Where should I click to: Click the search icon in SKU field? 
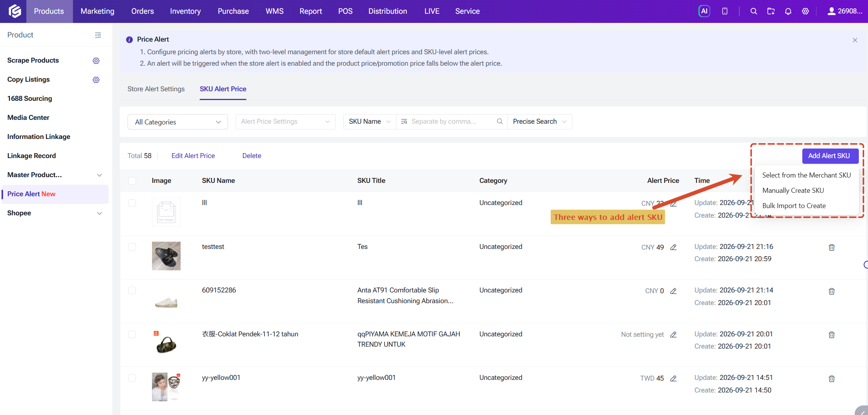pos(499,121)
